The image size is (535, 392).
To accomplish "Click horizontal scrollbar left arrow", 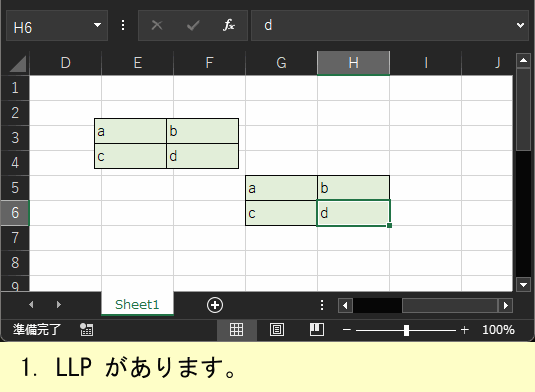I will (x=345, y=305).
